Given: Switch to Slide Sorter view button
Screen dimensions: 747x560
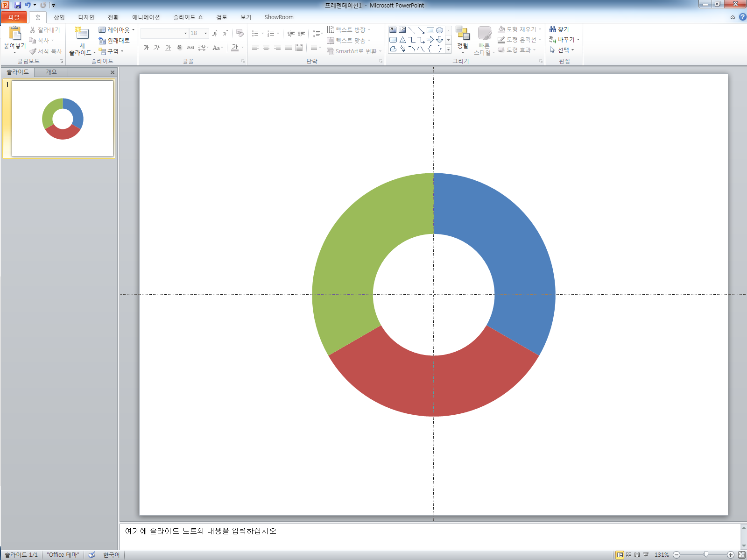Looking at the screenshot, I should tap(628, 555).
